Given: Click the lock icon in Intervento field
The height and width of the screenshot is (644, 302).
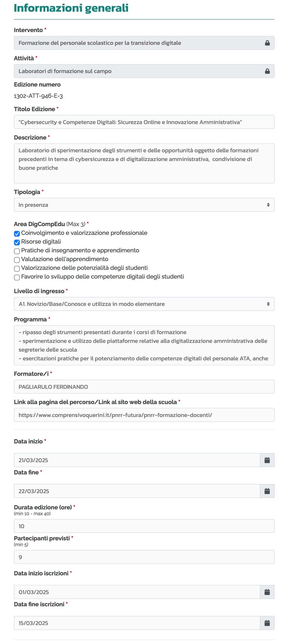Looking at the screenshot, I should coord(267,43).
